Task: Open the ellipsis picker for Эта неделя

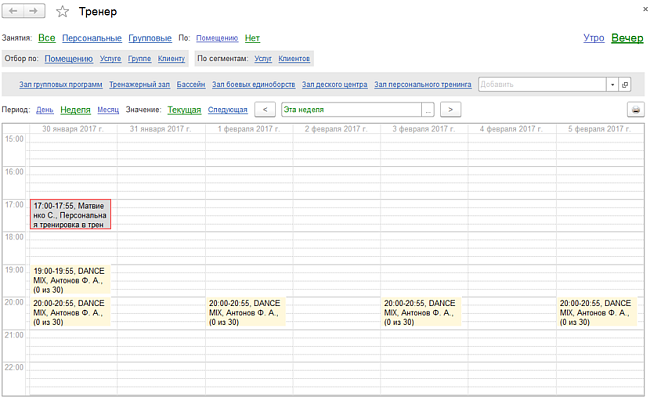Action: click(428, 110)
